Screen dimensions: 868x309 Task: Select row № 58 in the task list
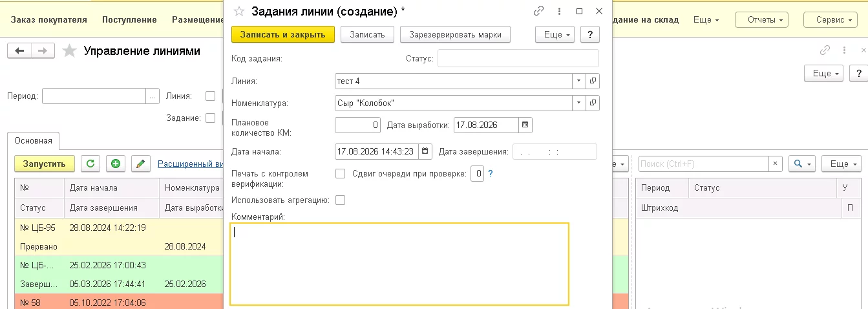pos(119,303)
